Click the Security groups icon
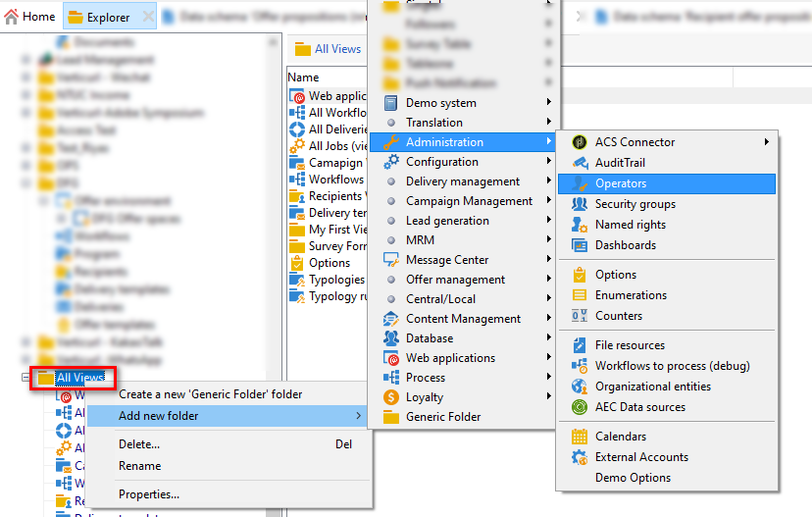 point(579,204)
